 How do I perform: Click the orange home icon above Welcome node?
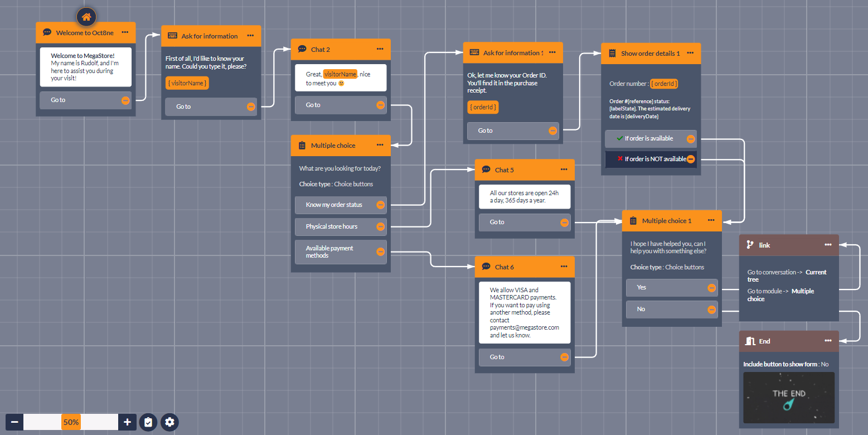pos(86,17)
